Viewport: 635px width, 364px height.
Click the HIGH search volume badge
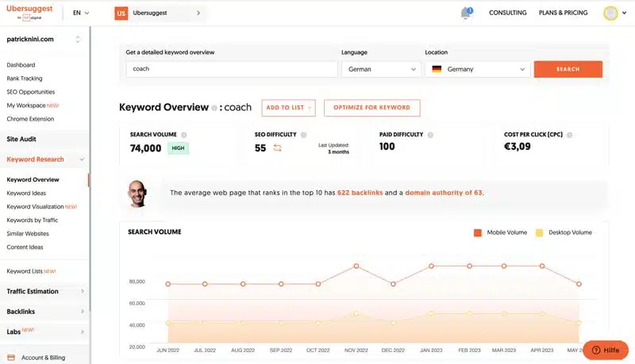pos(178,148)
